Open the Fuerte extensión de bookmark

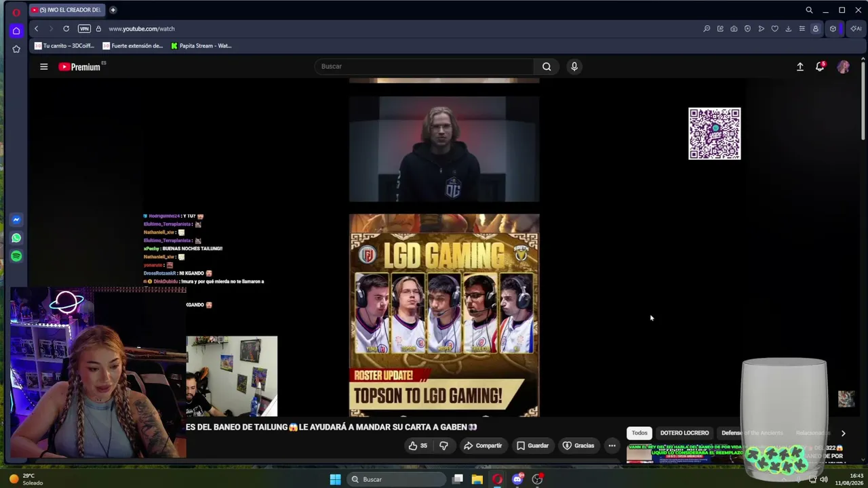pyautogui.click(x=133, y=46)
